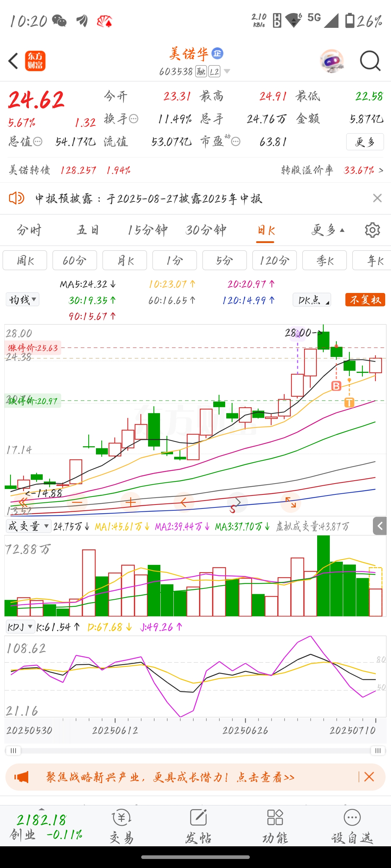Open the 中报预披露 announcement text
This screenshot has width=391, height=868.
tap(148, 198)
